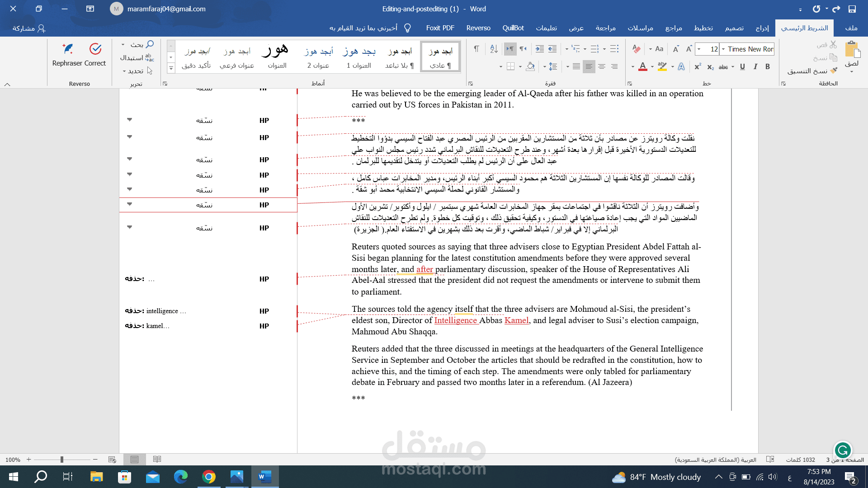Apply superscript formatting

tap(698, 67)
